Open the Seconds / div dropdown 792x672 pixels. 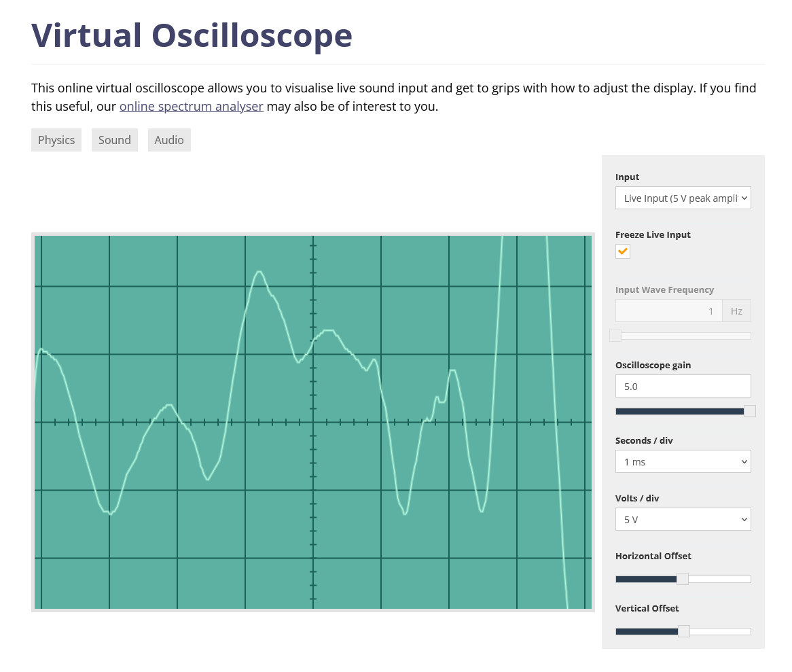pyautogui.click(x=683, y=461)
